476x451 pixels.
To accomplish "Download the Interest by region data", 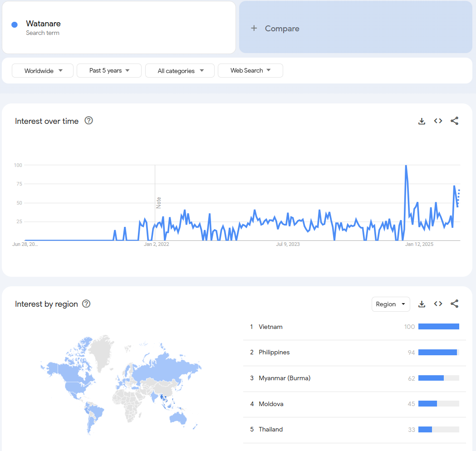I will coord(422,304).
